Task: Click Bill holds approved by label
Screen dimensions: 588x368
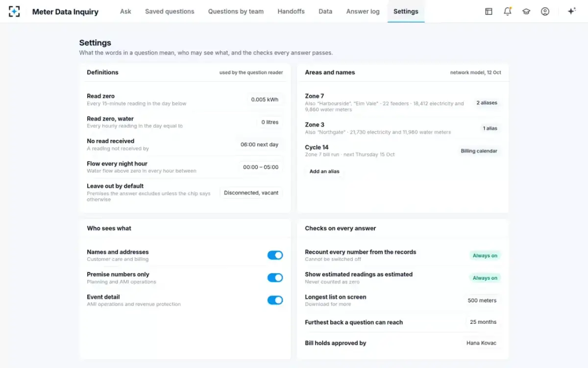Action: (336, 343)
